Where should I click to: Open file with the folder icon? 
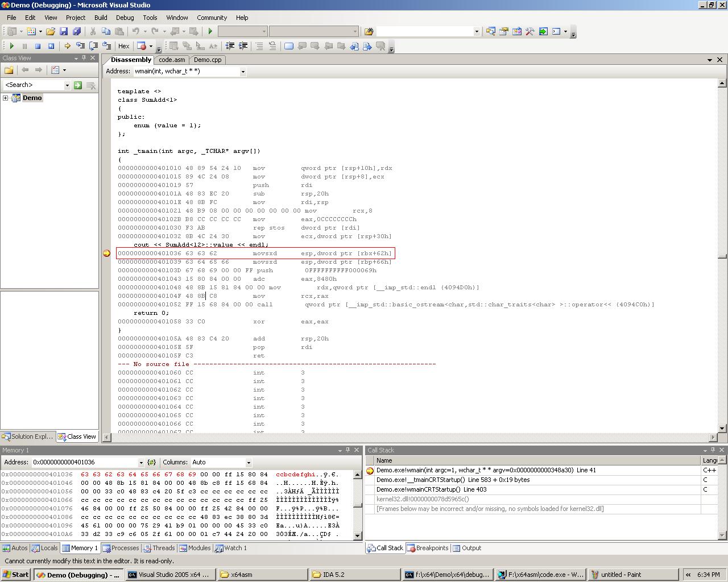(x=51, y=31)
